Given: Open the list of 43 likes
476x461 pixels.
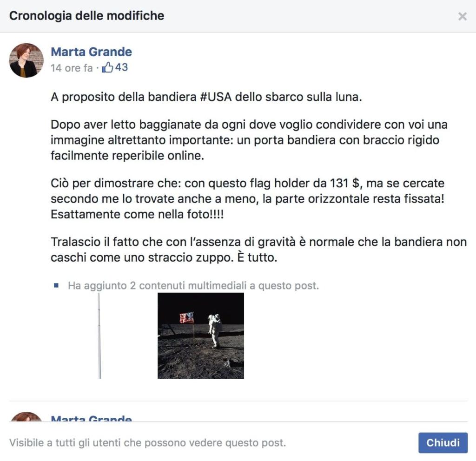Looking at the screenshot, I should (x=121, y=67).
